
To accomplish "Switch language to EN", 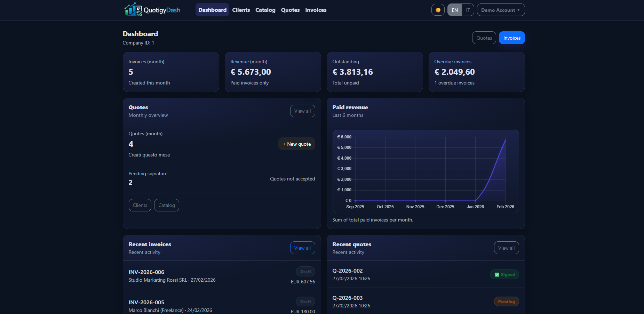I will (455, 10).
